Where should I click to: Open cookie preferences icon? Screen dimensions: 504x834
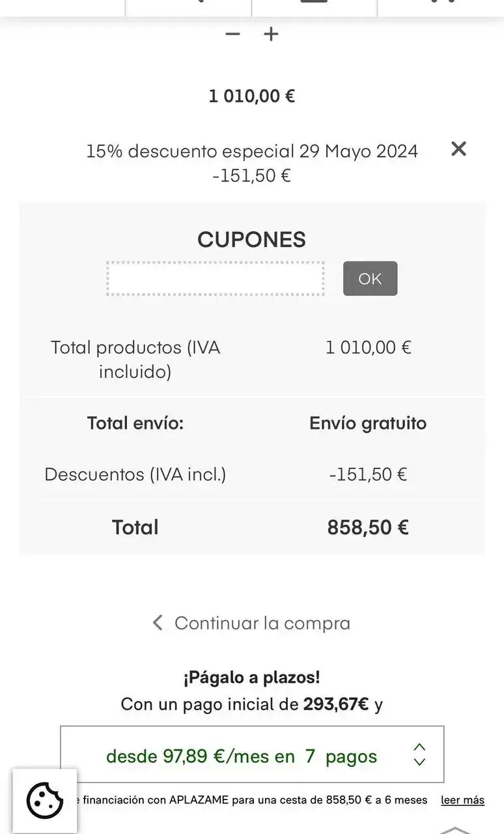pyautogui.click(x=44, y=801)
